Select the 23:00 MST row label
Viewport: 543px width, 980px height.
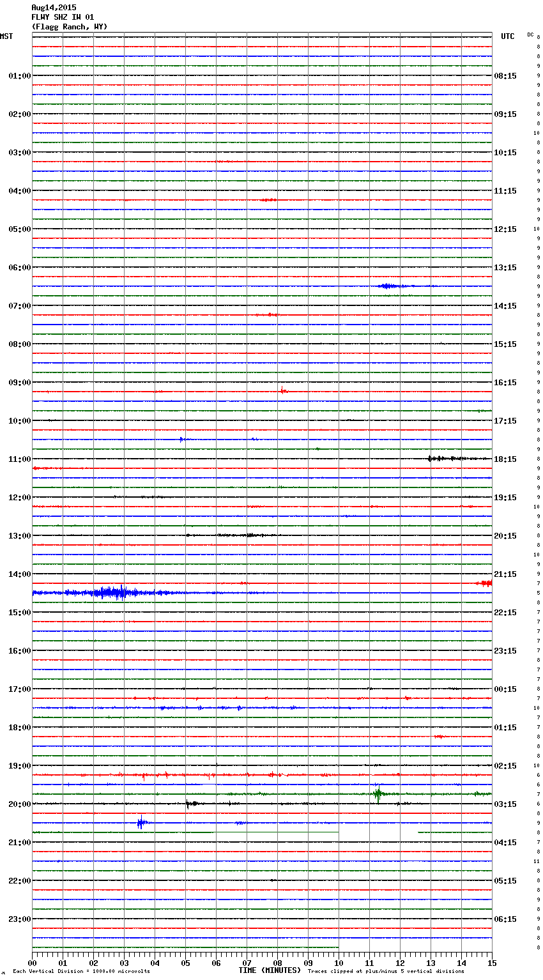[20, 919]
